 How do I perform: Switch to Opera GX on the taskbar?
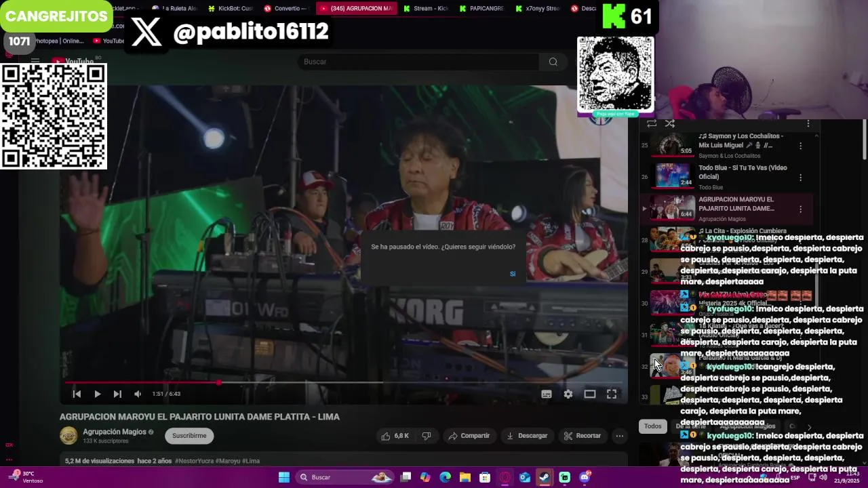pos(505,477)
